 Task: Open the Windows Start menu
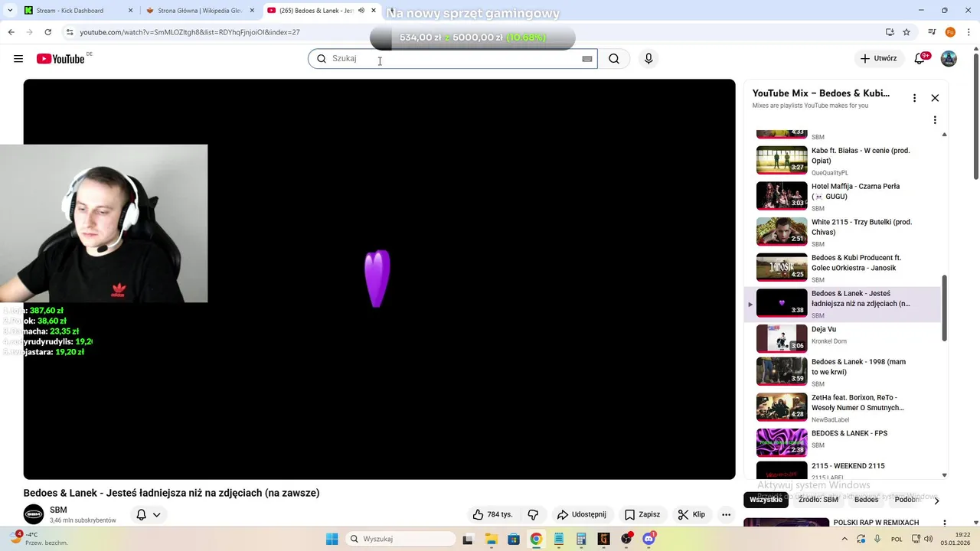tap(332, 539)
